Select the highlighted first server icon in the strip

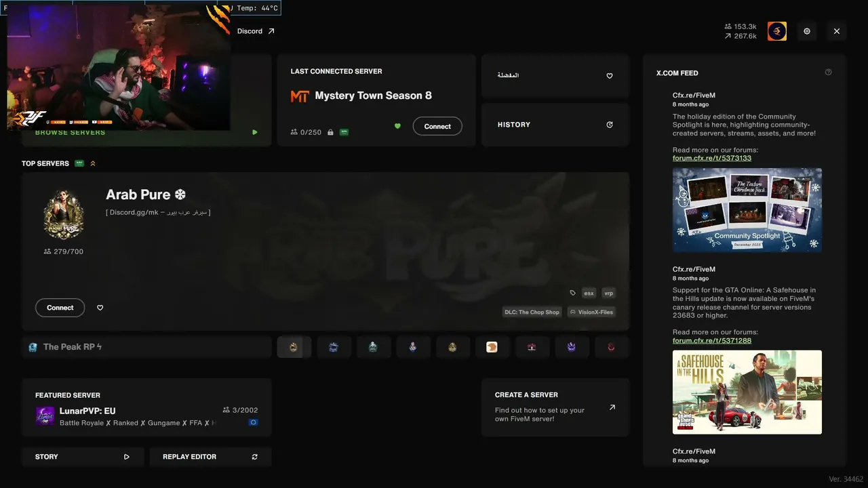coord(294,347)
